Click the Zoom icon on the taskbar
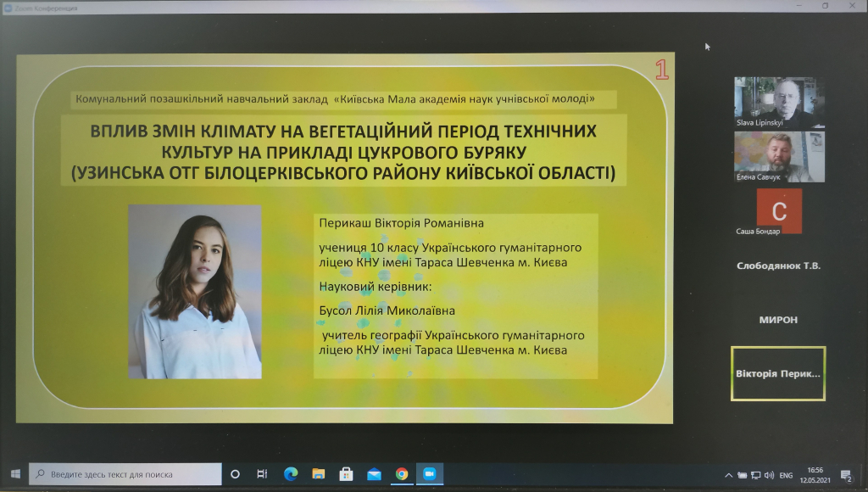 pyautogui.click(x=430, y=474)
